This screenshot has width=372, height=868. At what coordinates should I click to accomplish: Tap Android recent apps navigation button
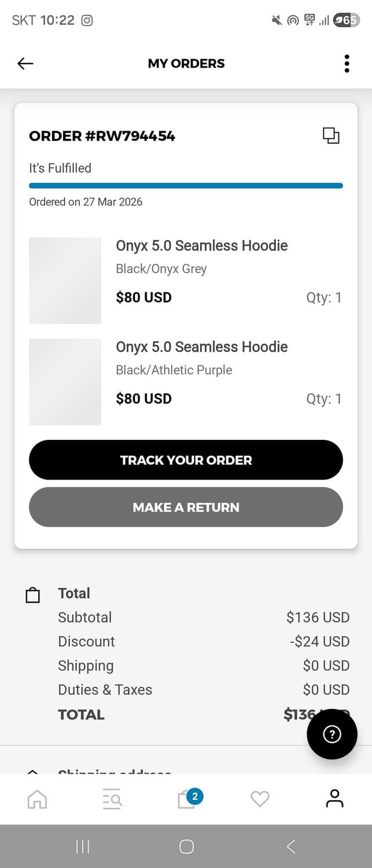[83, 847]
